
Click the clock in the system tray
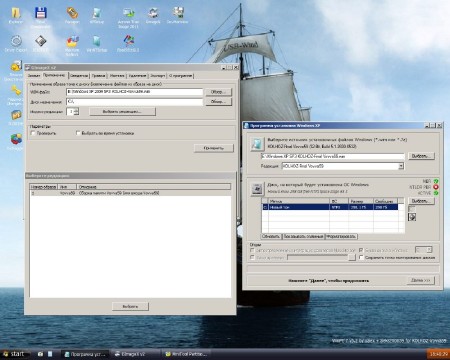(438, 354)
